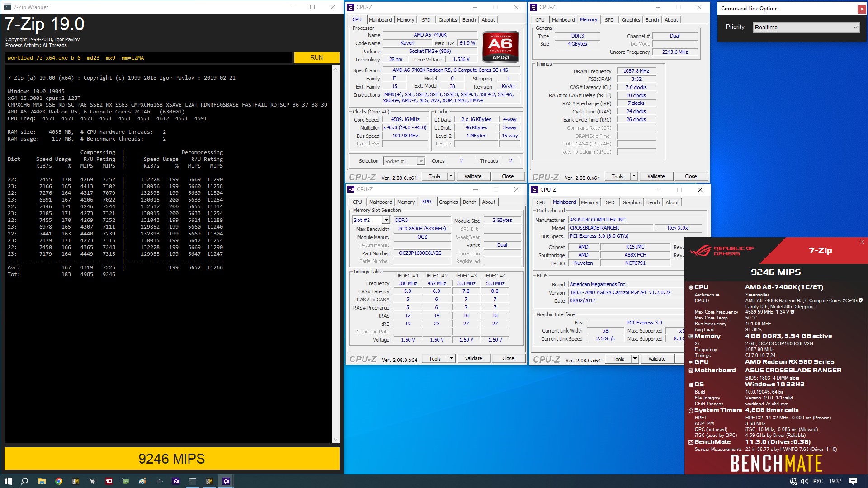The width and height of the screenshot is (868, 488).
Task: Click the red '10' taskbar icon
Action: point(108,481)
